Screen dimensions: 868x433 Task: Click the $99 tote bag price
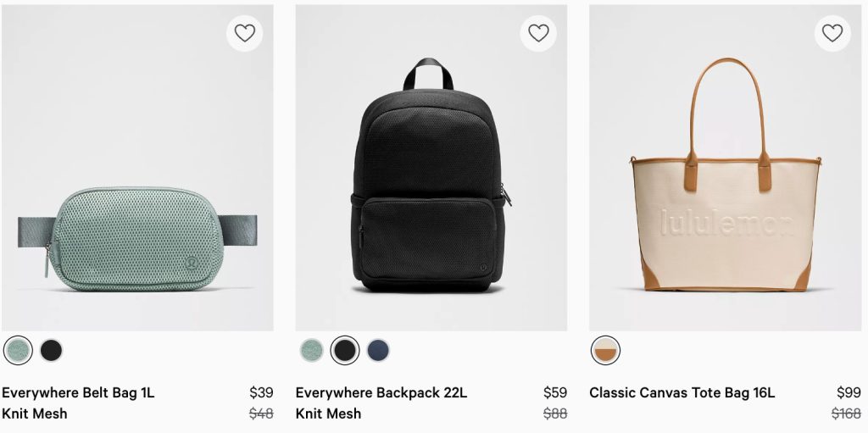click(x=849, y=392)
